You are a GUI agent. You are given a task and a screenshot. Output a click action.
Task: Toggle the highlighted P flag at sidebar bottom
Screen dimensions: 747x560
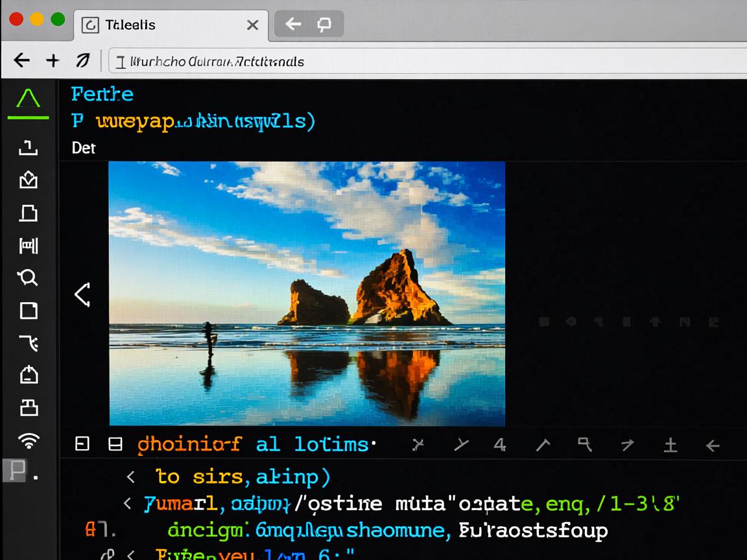click(16, 470)
